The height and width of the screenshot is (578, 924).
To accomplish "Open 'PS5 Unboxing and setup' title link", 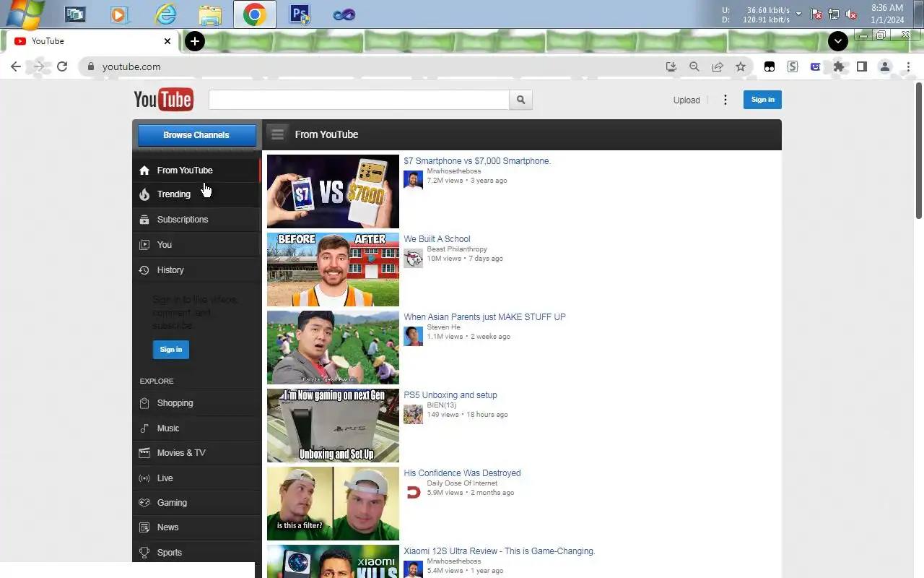I will [x=450, y=395].
